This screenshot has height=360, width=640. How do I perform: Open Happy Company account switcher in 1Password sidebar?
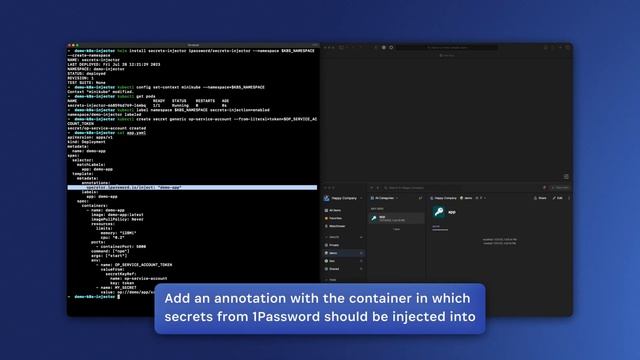pyautogui.click(x=344, y=198)
